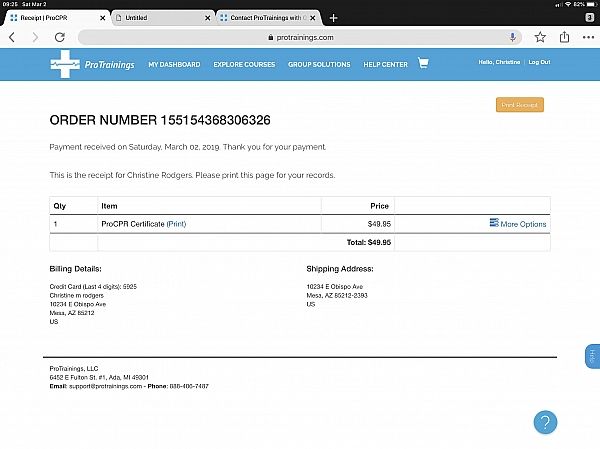Close the Untitled tab
This screenshot has width=600, height=449.
click(207, 18)
